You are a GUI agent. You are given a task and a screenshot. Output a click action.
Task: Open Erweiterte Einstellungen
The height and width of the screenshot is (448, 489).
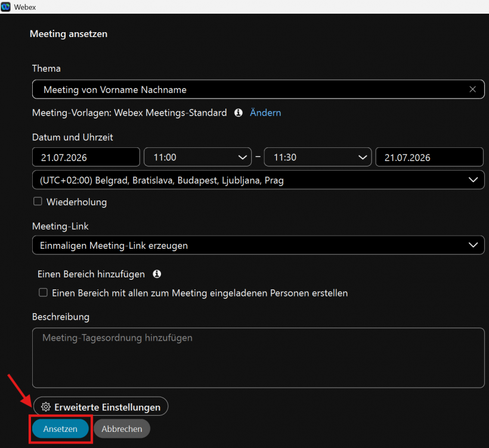(x=101, y=406)
